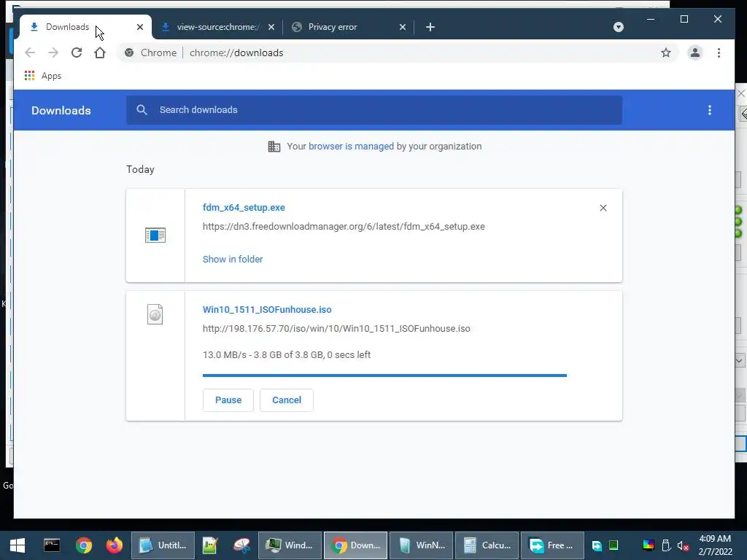This screenshot has width=747, height=560.
Task: Click the 198.176.57.70 ISO source URL
Action: (x=336, y=329)
